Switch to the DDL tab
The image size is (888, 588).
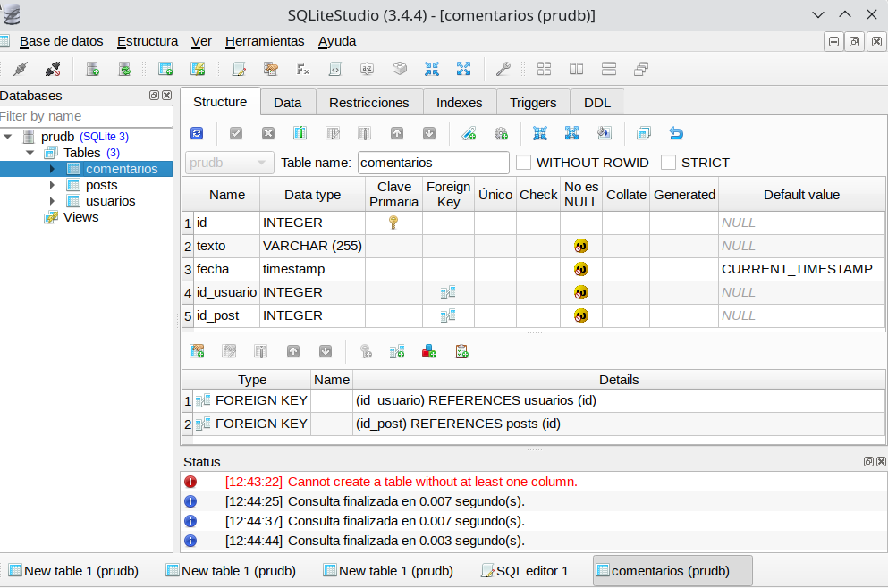pyautogui.click(x=596, y=103)
